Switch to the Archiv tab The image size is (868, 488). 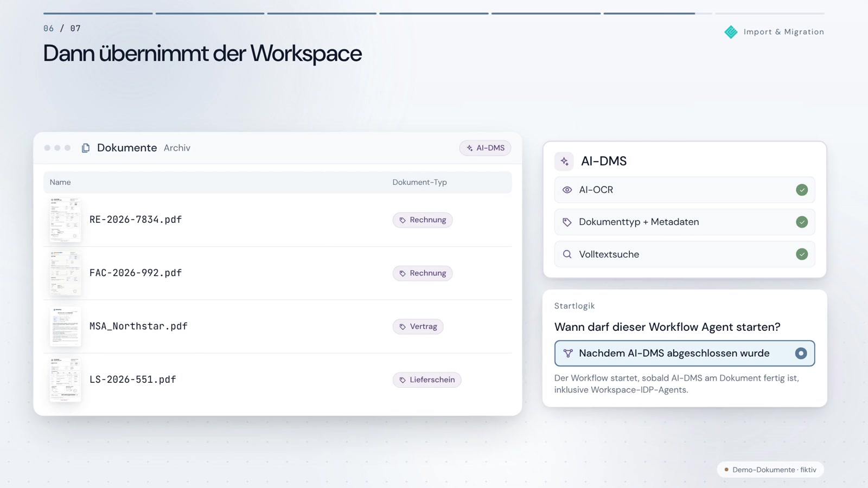(177, 148)
